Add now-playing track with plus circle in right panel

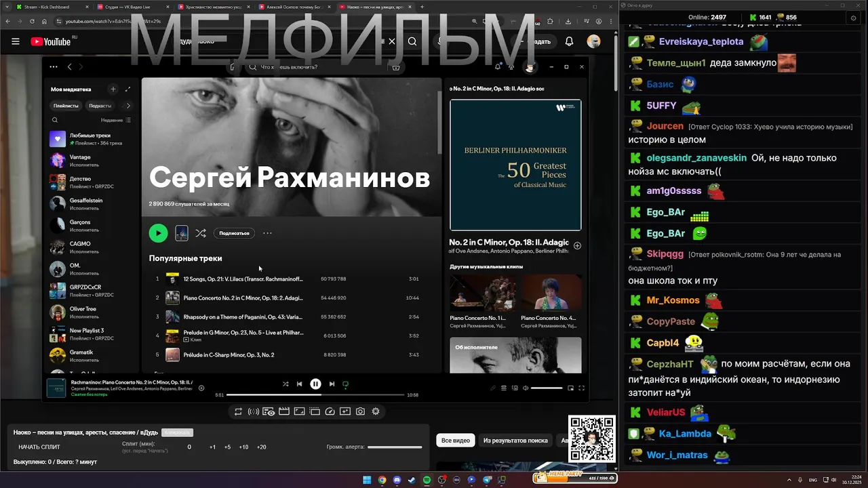pyautogui.click(x=577, y=245)
